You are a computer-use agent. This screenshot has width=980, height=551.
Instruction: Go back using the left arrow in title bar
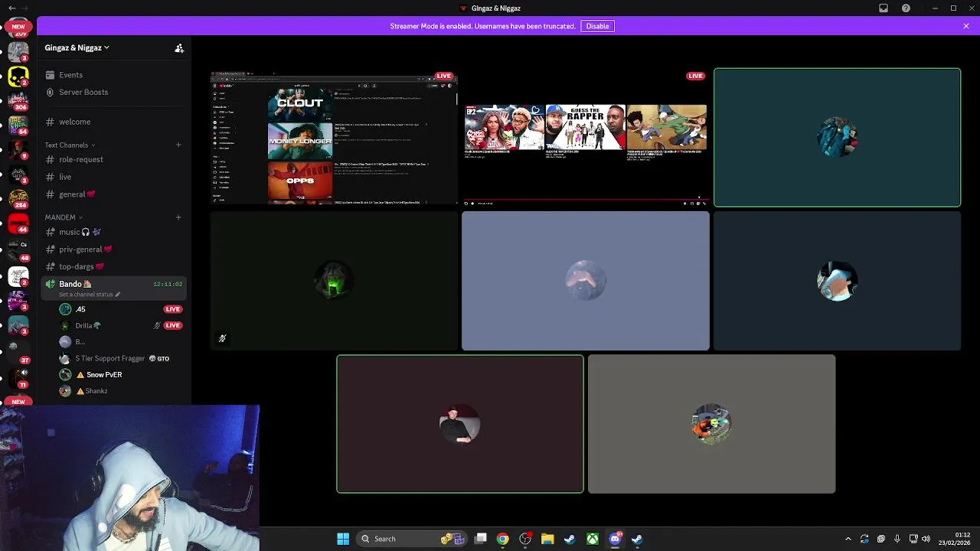coord(11,8)
